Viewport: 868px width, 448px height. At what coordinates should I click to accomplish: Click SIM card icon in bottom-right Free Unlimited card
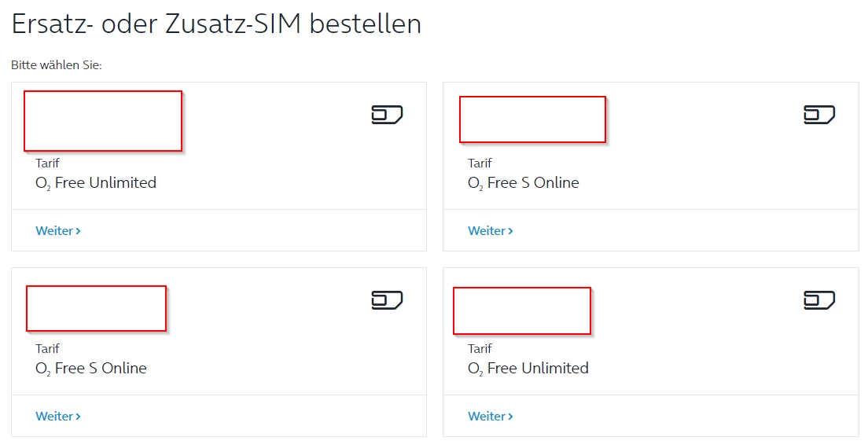tap(819, 300)
